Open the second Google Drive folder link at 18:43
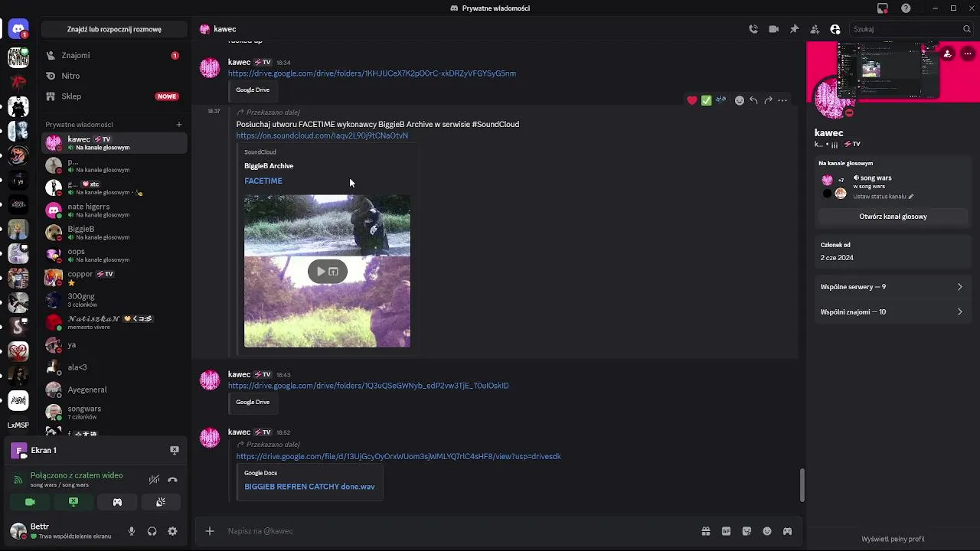This screenshot has height=551, width=980. click(x=368, y=386)
